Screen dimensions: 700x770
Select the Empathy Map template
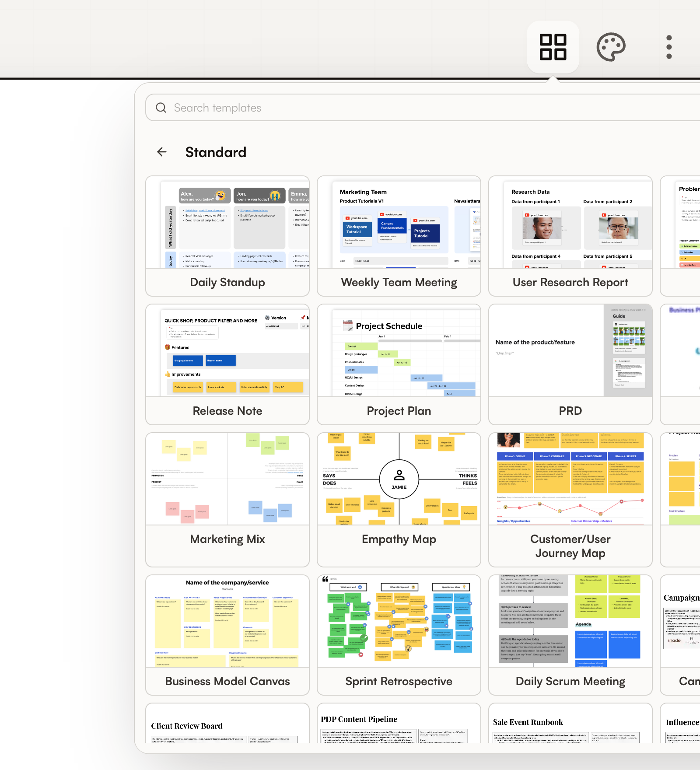point(399,500)
